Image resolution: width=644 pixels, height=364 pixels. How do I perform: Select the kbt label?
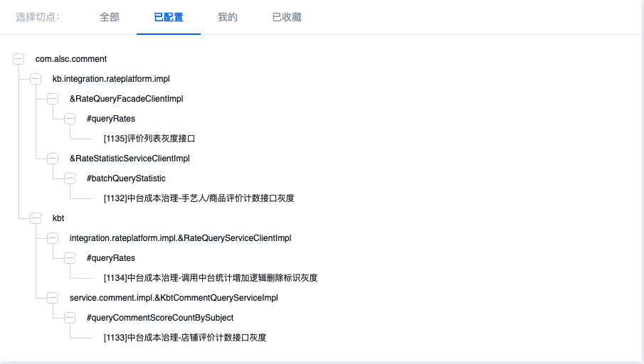click(58, 218)
